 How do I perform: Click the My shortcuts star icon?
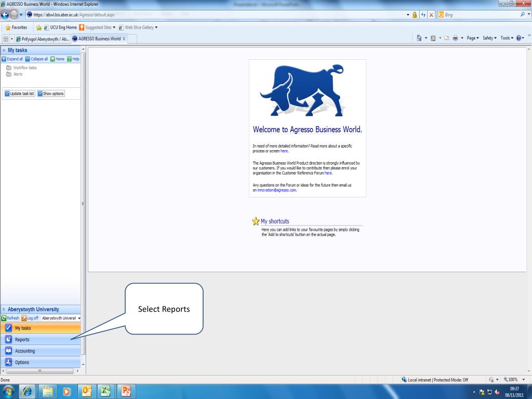256,221
